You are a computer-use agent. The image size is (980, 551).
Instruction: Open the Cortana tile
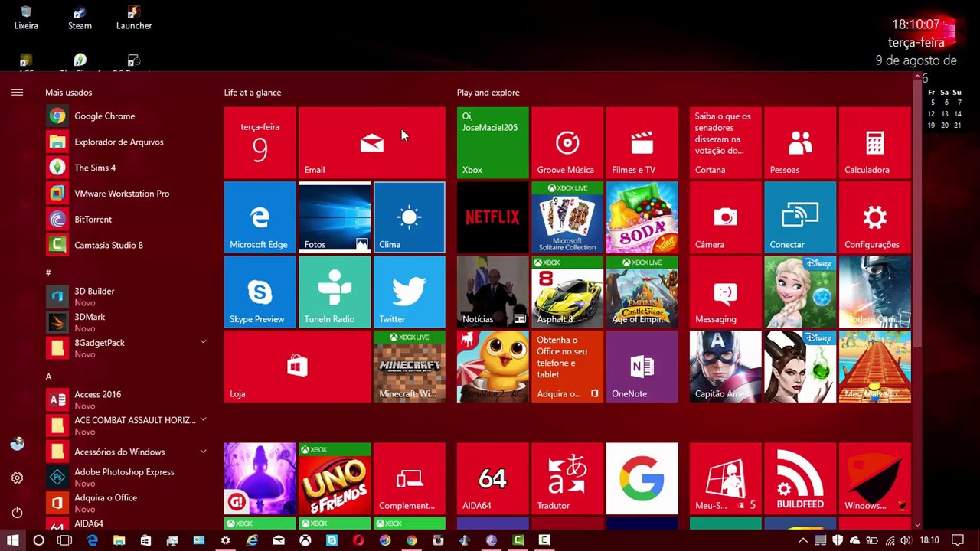(x=725, y=143)
